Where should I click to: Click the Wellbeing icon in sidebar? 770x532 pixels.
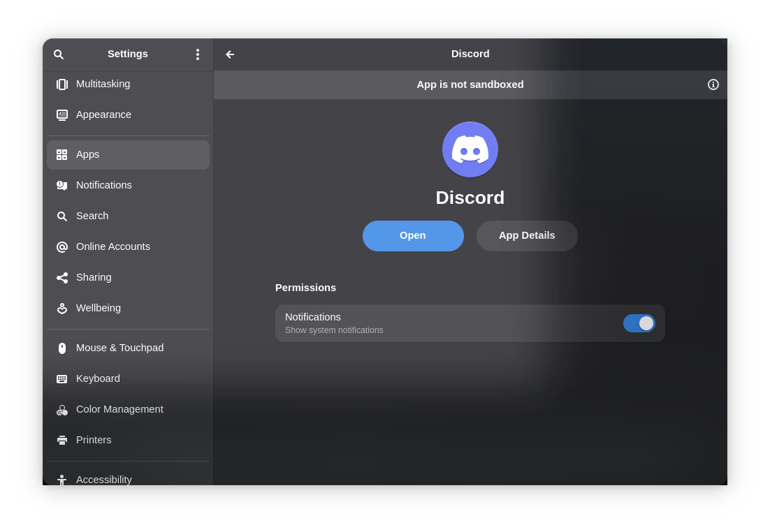[62, 308]
